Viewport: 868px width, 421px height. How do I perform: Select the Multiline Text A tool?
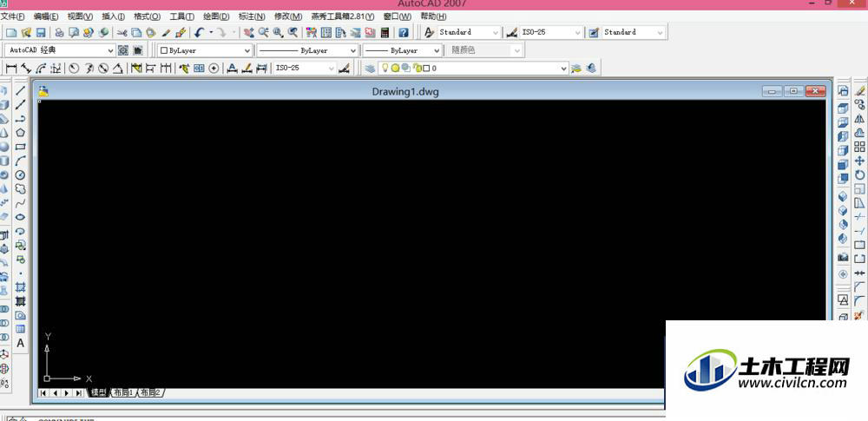(21, 343)
